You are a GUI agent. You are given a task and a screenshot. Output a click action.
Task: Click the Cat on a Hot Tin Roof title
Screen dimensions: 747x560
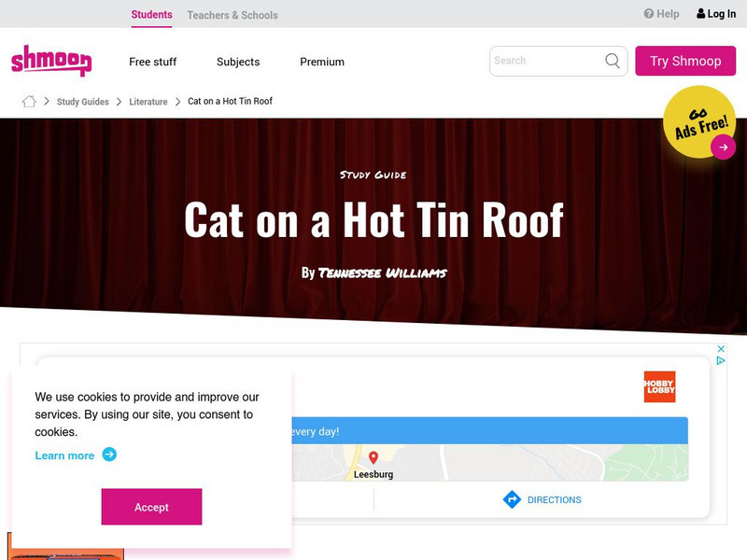coord(374,219)
